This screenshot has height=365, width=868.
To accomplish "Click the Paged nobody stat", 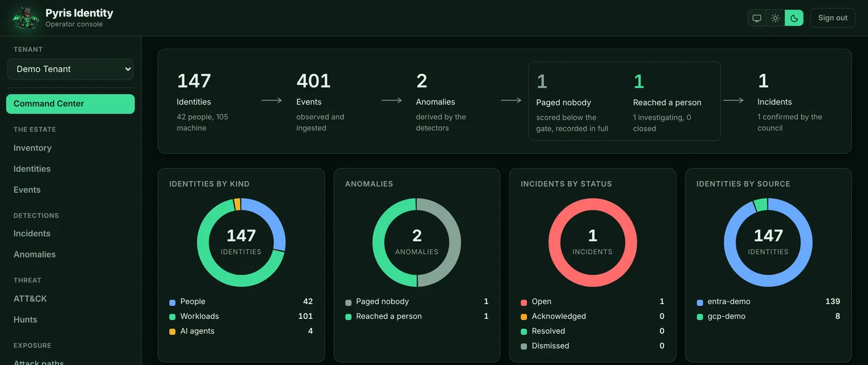I will 573,102.
